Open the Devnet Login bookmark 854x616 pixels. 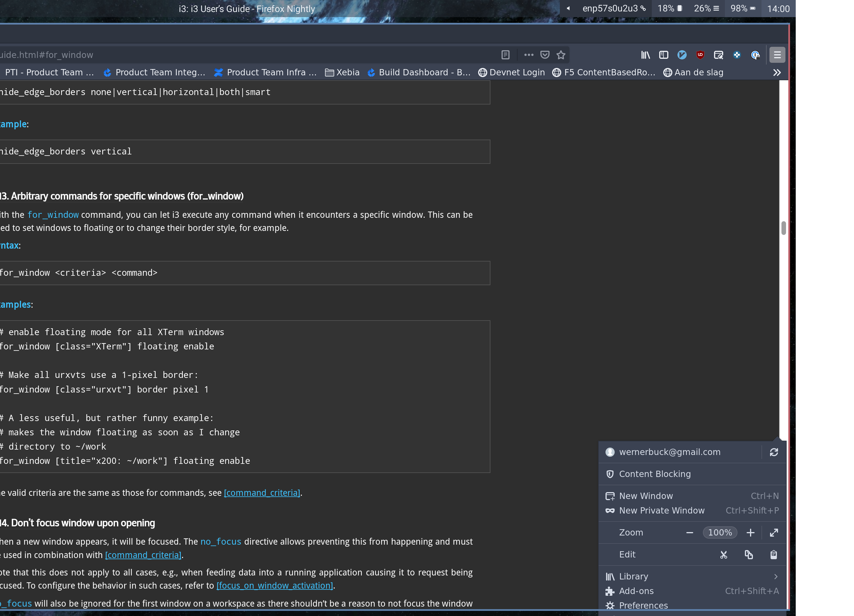pos(511,72)
